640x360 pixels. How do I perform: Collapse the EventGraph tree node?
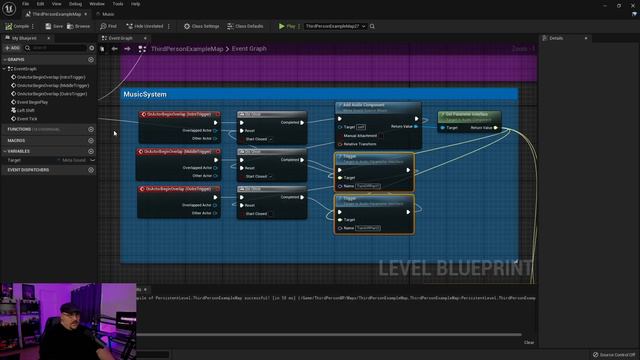[x=4, y=69]
